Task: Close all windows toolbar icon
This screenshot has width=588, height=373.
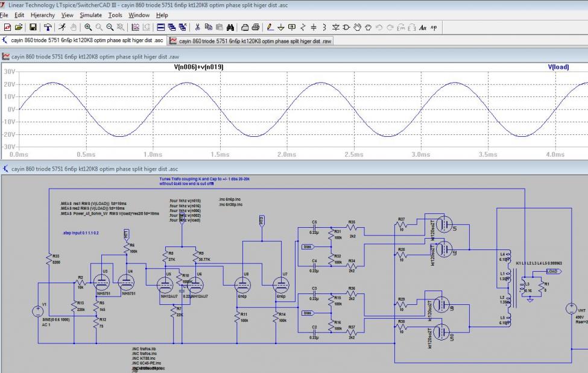Action: (183, 27)
